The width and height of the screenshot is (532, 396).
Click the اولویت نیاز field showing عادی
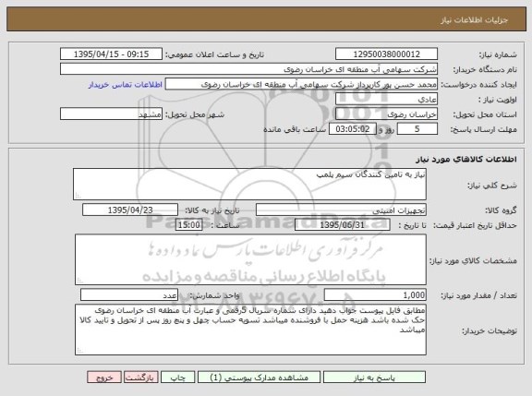point(386,99)
